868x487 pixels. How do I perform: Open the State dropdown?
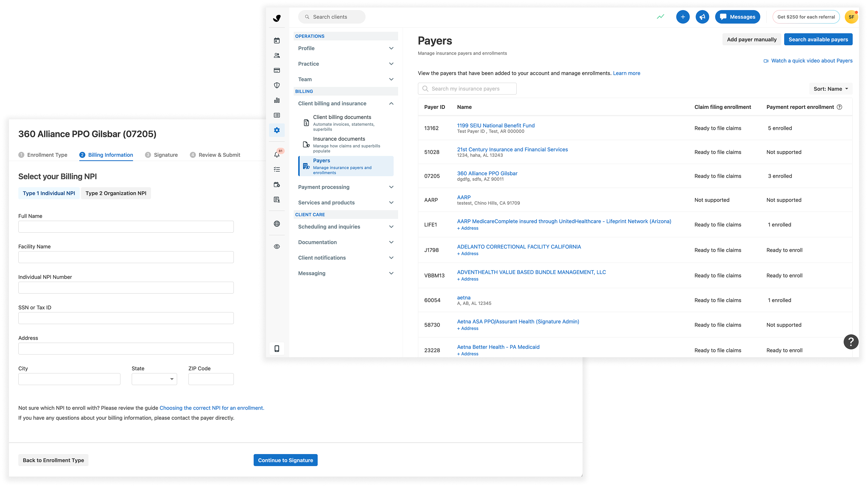pyautogui.click(x=154, y=379)
